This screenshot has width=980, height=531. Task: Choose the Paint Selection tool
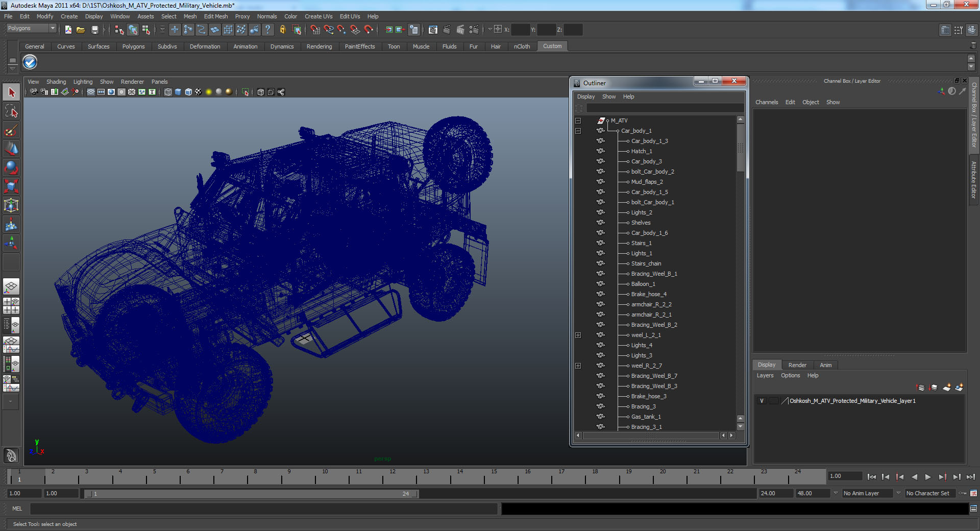(x=11, y=130)
